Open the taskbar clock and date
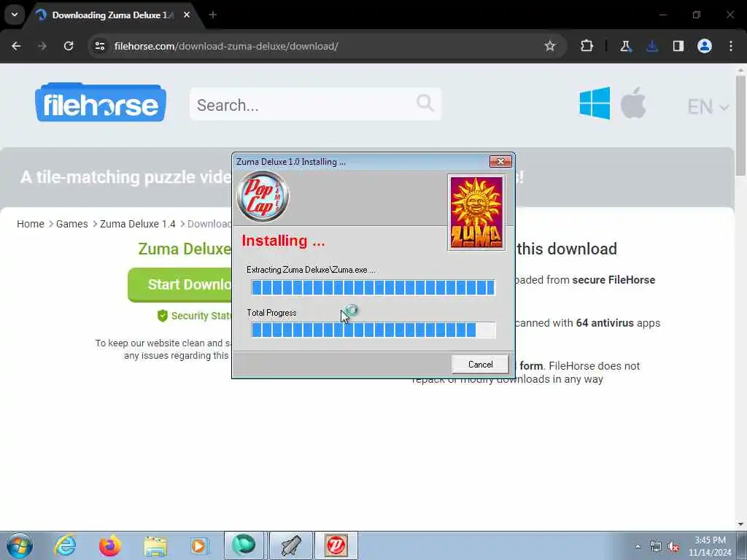The height and width of the screenshot is (560, 747). click(710, 546)
